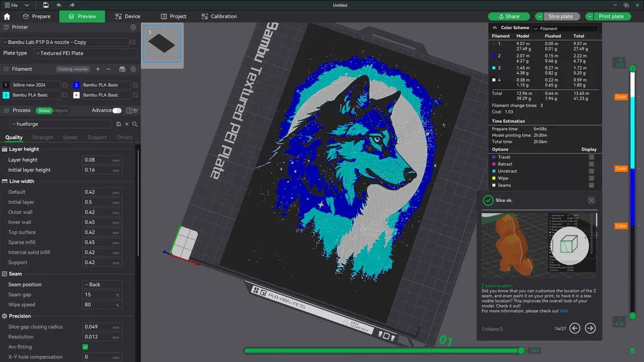Go to next tip in the hint panel
This screenshot has width=644, height=362.
click(x=590, y=328)
